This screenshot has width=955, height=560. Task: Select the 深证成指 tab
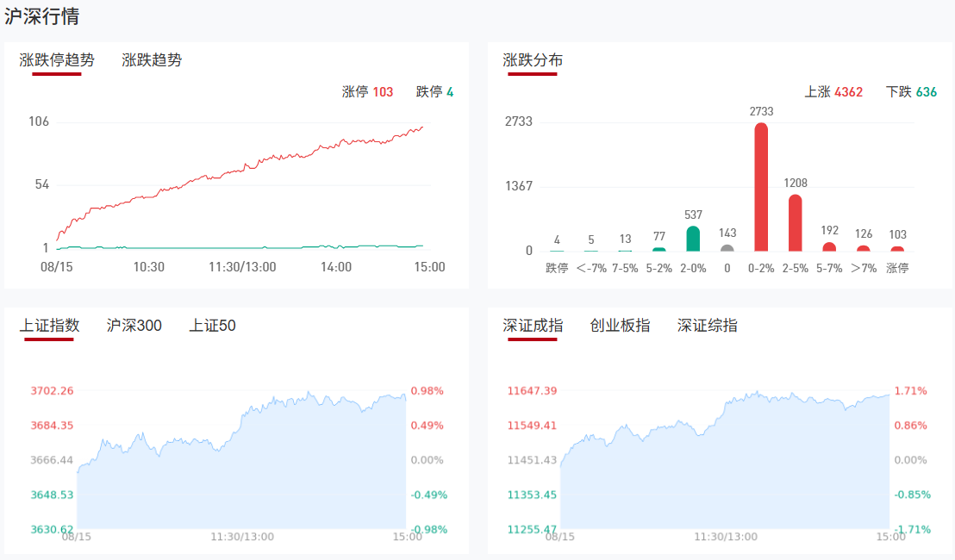(533, 326)
